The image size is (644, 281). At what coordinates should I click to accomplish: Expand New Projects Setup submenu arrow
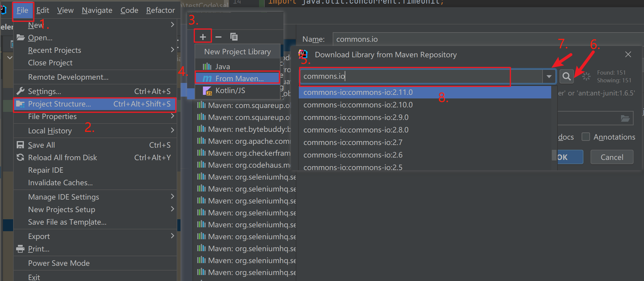coord(172,209)
